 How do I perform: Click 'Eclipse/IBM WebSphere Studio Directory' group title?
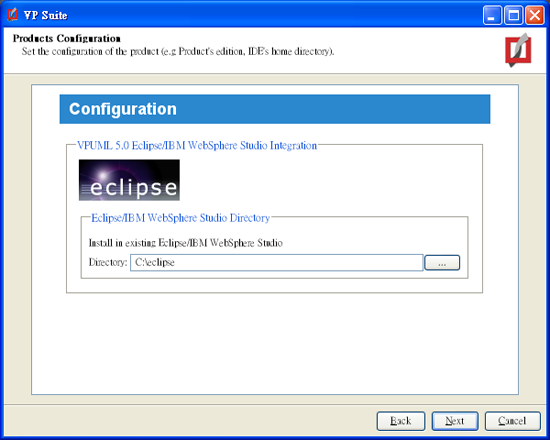(x=180, y=218)
